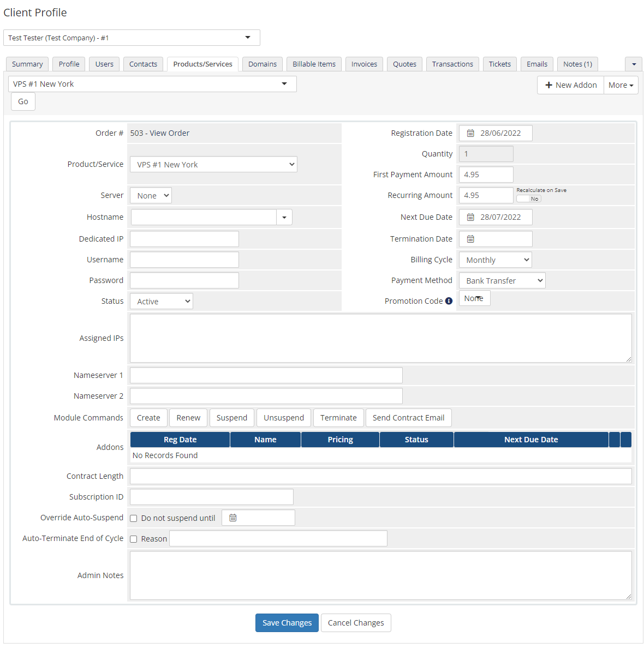Click the Recurring Amount field
This screenshot has width=644, height=649.
486,195
